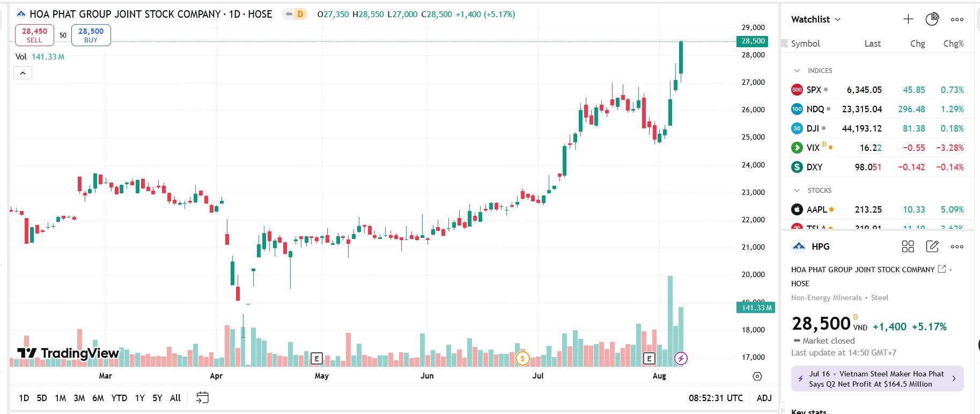Image resolution: width=980 pixels, height=414 pixels.
Task: Select the 5D time range
Action: 42,398
